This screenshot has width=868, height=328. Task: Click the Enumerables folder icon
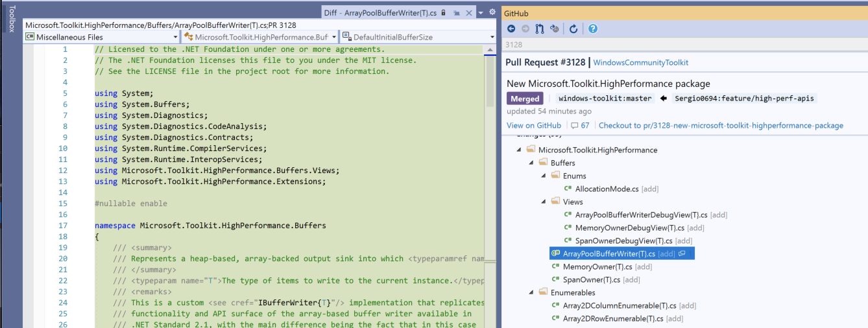pos(543,292)
